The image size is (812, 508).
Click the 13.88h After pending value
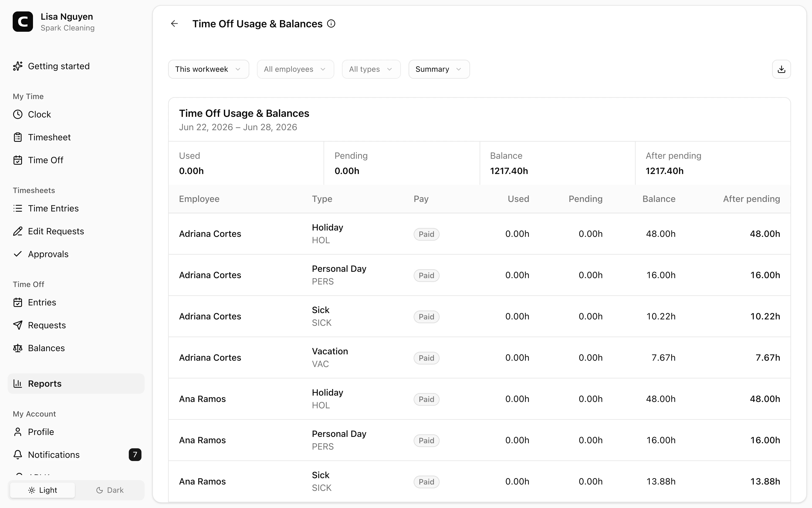point(765,482)
